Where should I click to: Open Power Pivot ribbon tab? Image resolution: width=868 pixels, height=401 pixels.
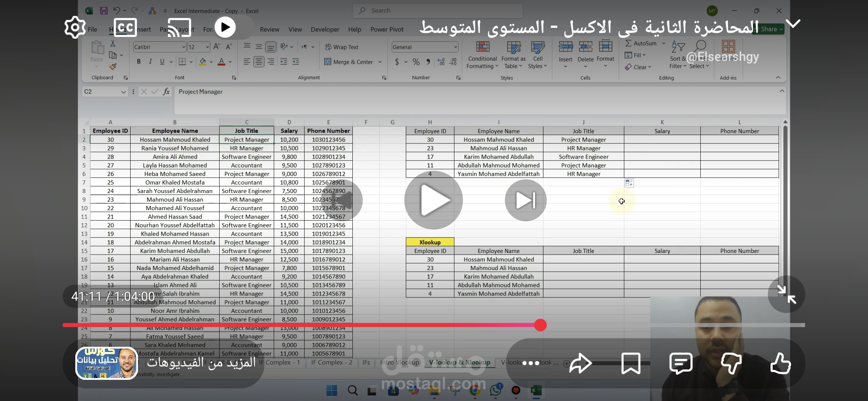pos(387,29)
